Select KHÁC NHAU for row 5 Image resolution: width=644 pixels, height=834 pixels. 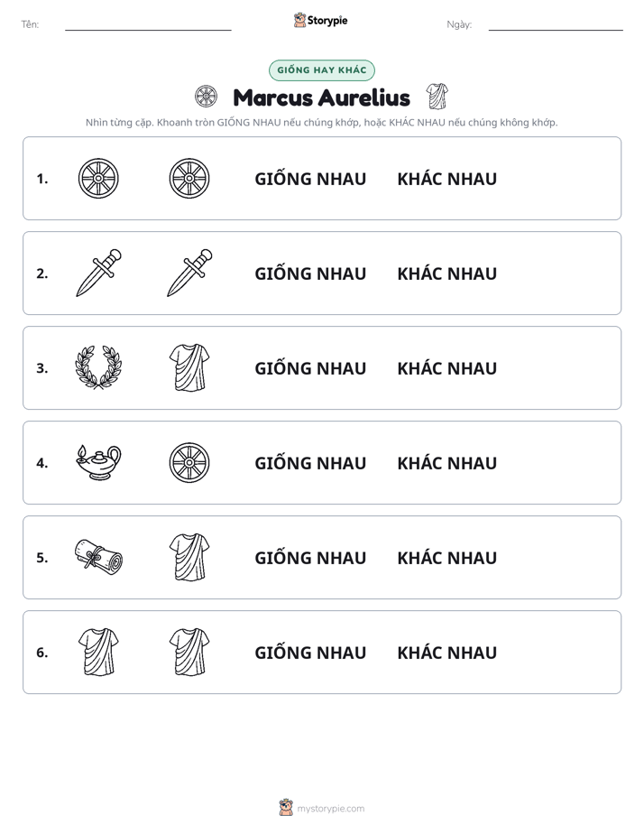[x=446, y=558]
